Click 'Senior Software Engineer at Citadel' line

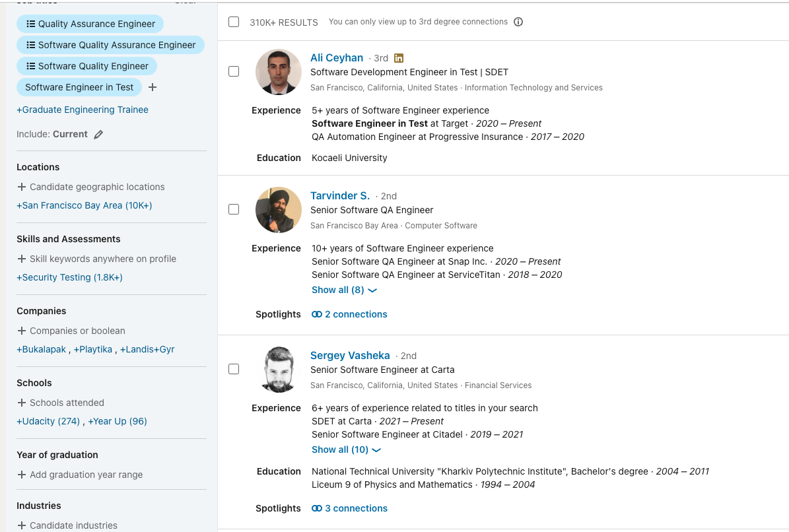tap(417, 434)
